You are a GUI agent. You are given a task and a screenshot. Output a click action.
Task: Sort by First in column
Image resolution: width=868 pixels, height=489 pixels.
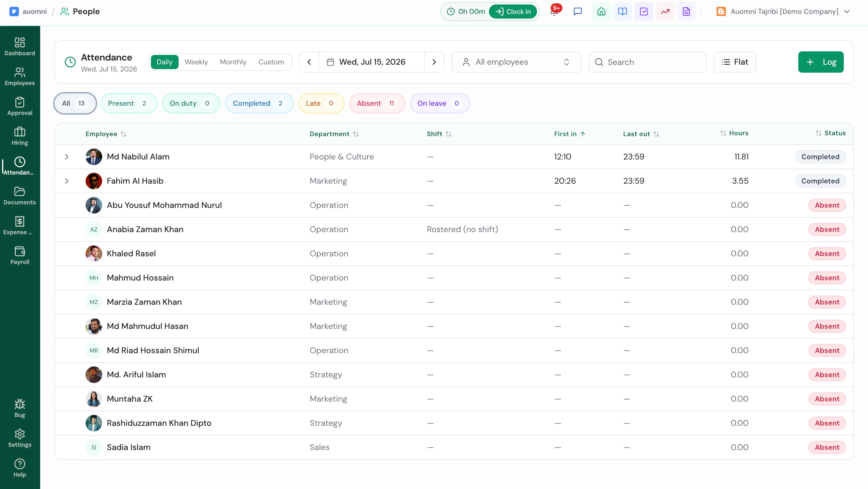click(x=570, y=134)
